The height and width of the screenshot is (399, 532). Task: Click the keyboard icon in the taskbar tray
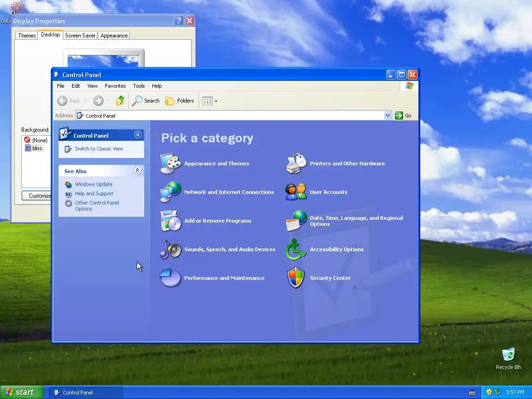click(472, 393)
